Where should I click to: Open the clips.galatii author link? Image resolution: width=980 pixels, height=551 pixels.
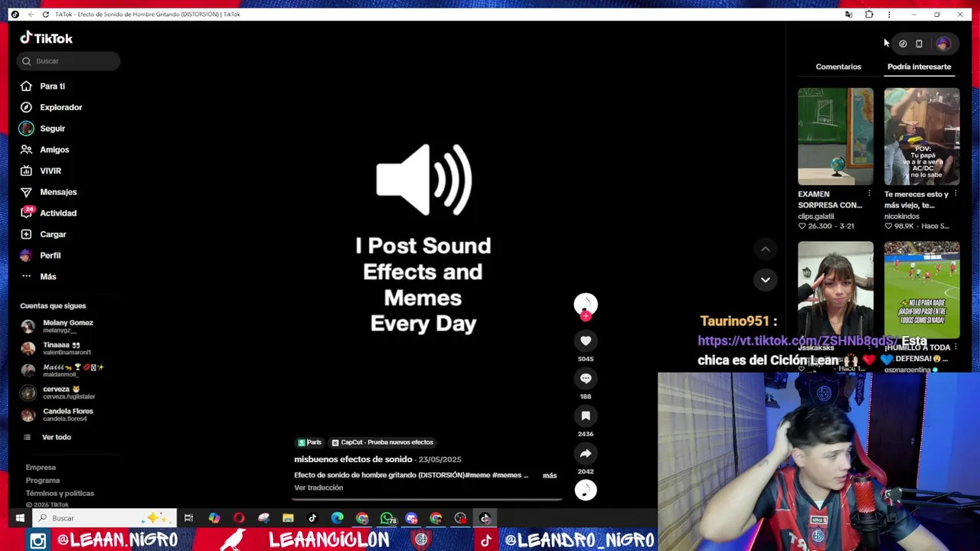pos(816,217)
